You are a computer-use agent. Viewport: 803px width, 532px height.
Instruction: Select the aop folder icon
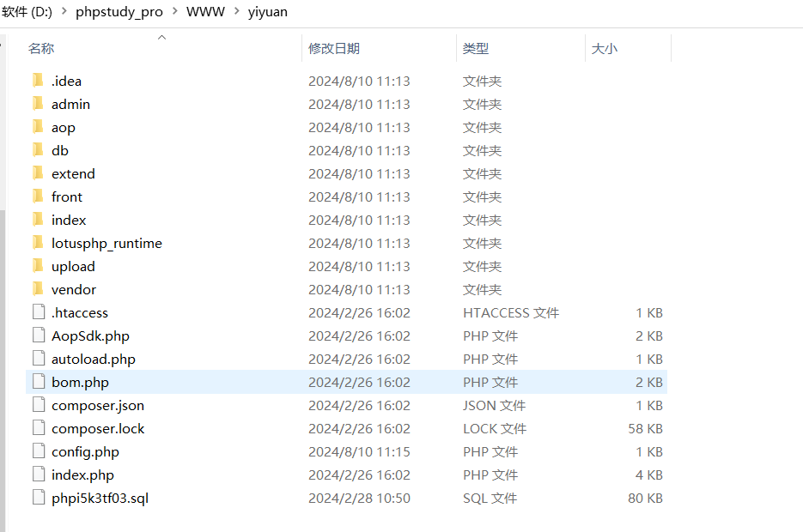pyautogui.click(x=38, y=126)
